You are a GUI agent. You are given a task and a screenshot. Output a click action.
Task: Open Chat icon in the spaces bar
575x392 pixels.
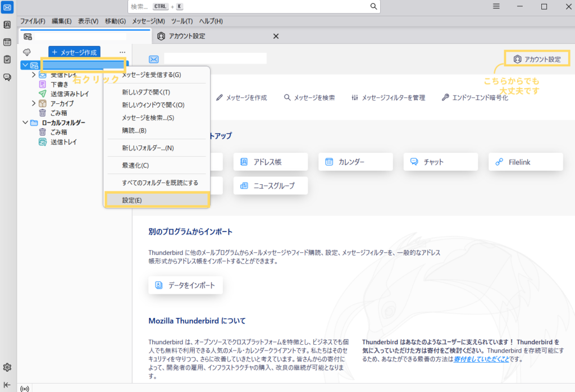(x=7, y=78)
